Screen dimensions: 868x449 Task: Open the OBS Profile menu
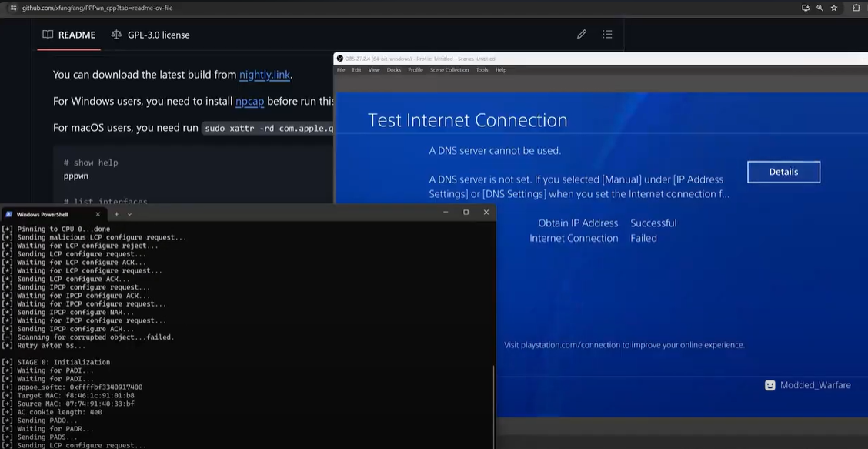point(416,70)
